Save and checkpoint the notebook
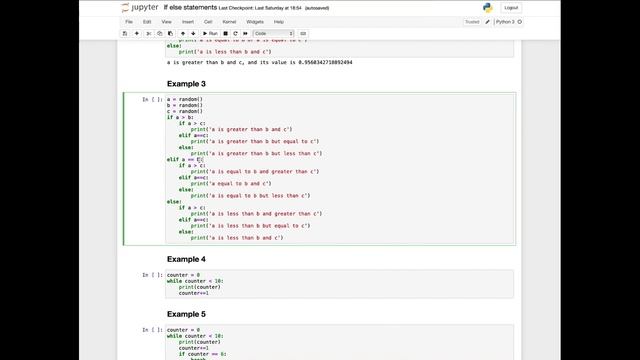 coord(125,33)
